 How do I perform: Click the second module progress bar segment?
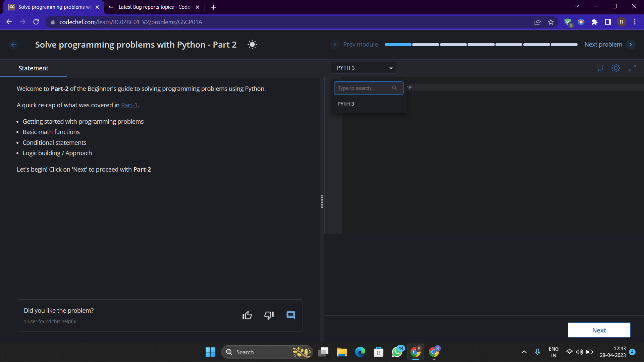[425, 45]
